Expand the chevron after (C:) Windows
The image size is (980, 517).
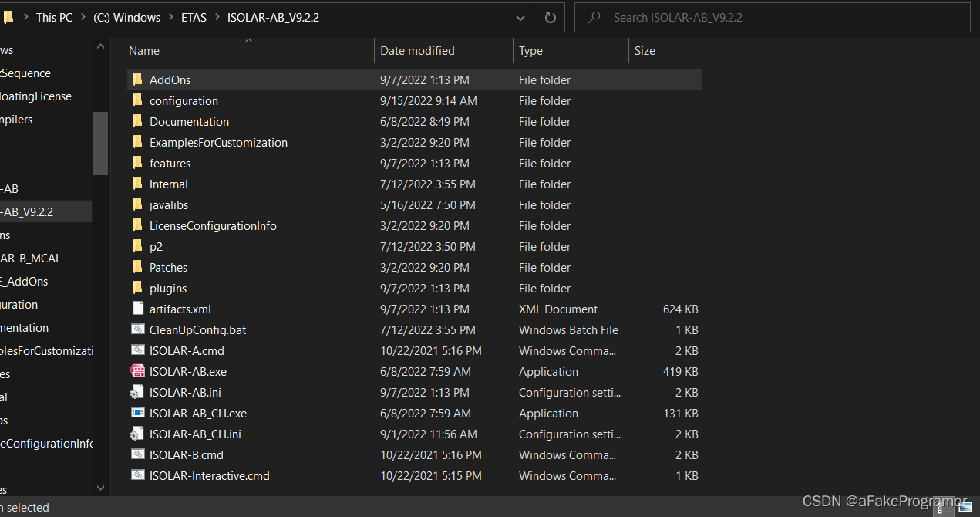point(171,17)
